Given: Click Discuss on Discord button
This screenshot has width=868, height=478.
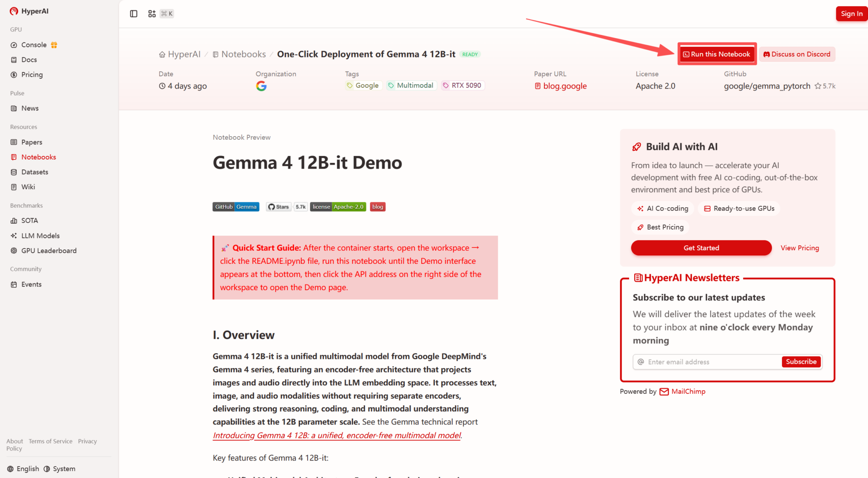Looking at the screenshot, I should 797,54.
